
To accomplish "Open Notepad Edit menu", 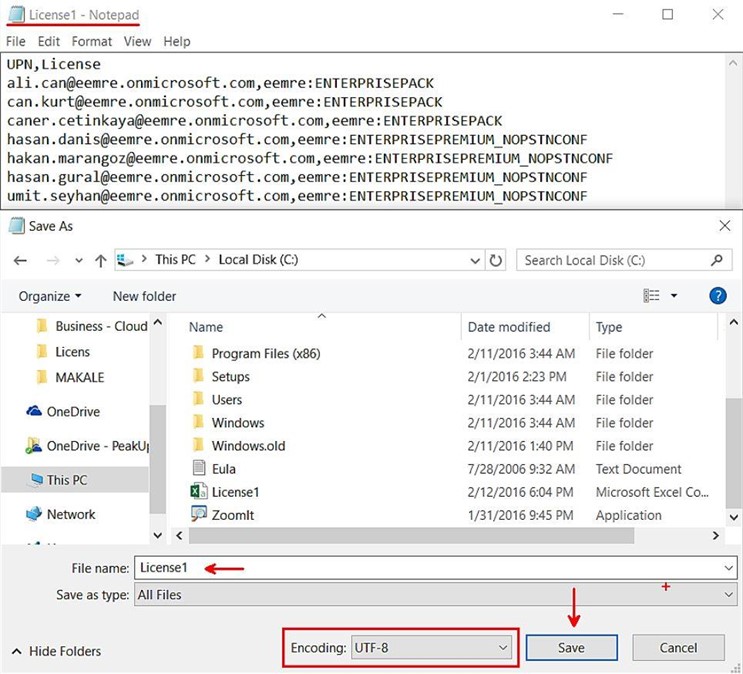I will [x=49, y=42].
